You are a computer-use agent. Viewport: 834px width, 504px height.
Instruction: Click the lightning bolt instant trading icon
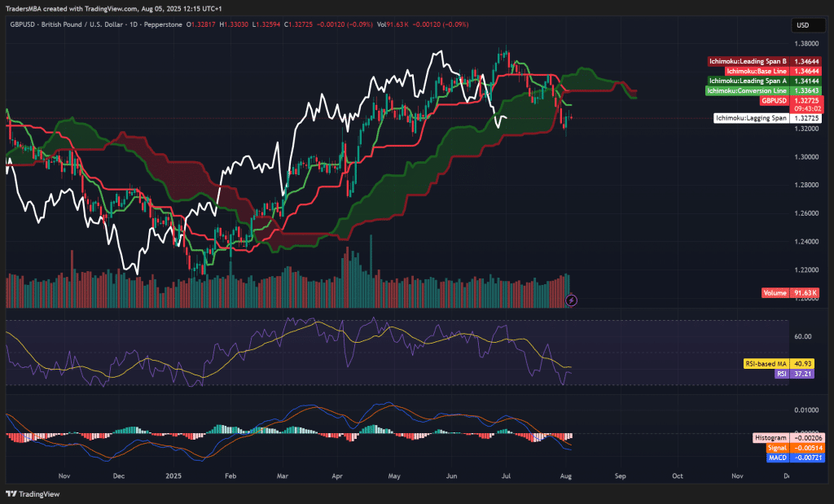coord(571,301)
